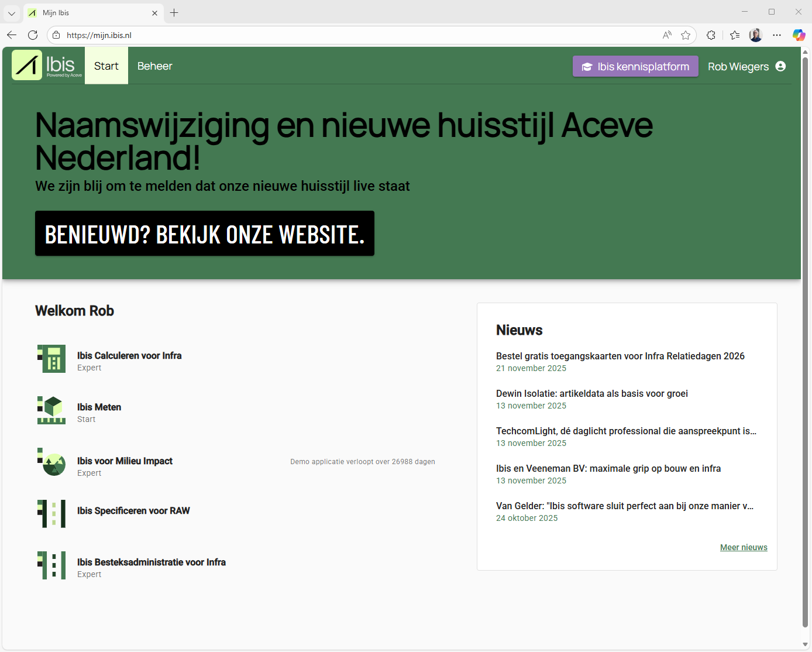The height and width of the screenshot is (652, 812).
Task: Open the Rob Wiegers account icon
Action: click(780, 66)
